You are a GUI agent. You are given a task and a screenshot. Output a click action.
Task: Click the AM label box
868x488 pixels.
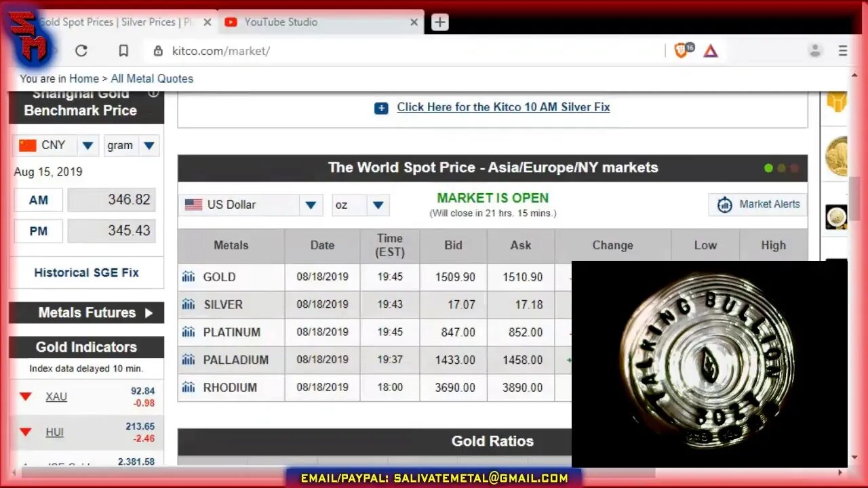tap(39, 200)
